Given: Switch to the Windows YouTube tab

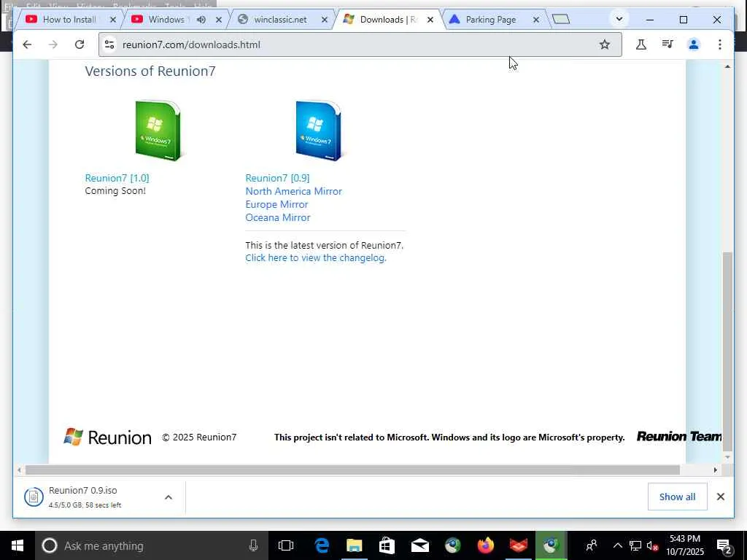Looking at the screenshot, I should click(x=166, y=20).
